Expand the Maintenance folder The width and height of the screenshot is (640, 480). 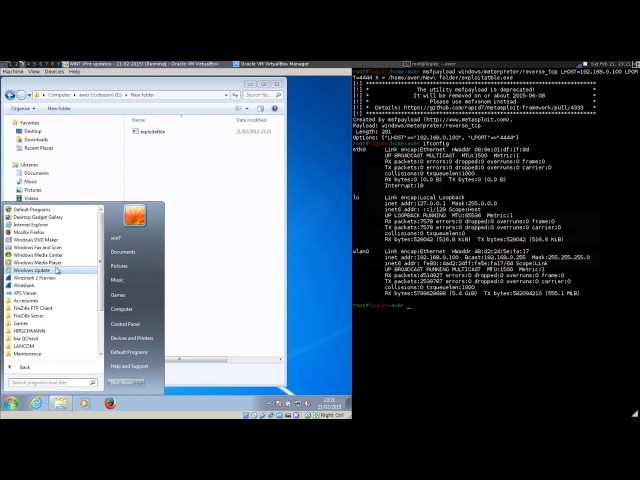coord(27,354)
